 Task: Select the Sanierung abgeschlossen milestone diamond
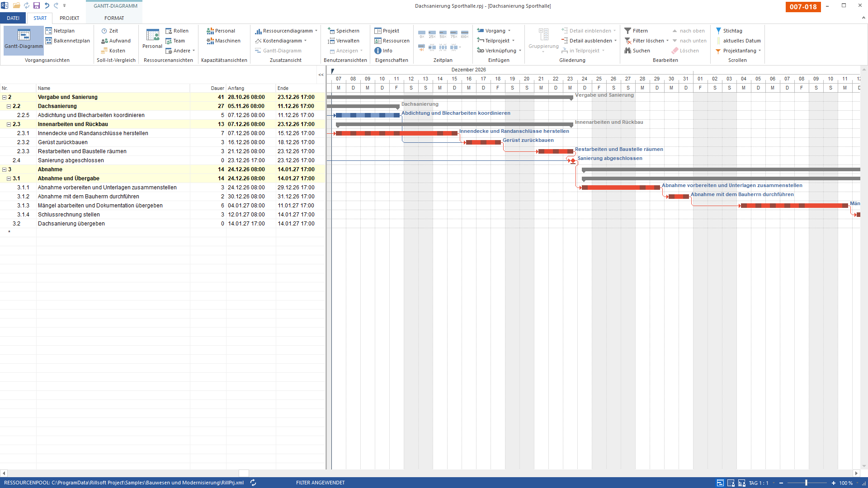click(x=573, y=160)
